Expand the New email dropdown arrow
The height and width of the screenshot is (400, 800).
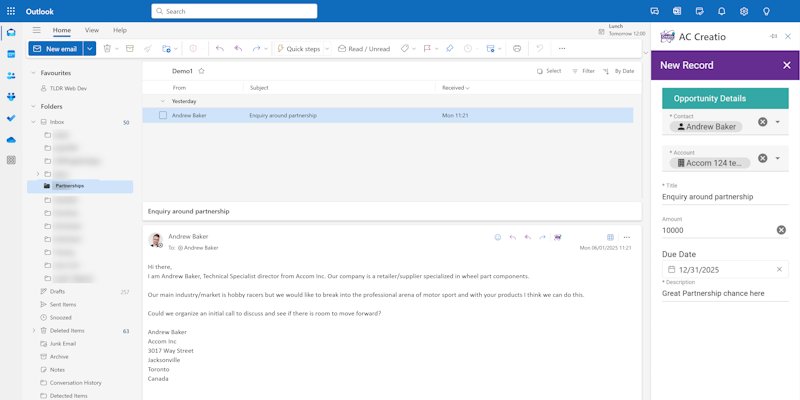click(90, 48)
